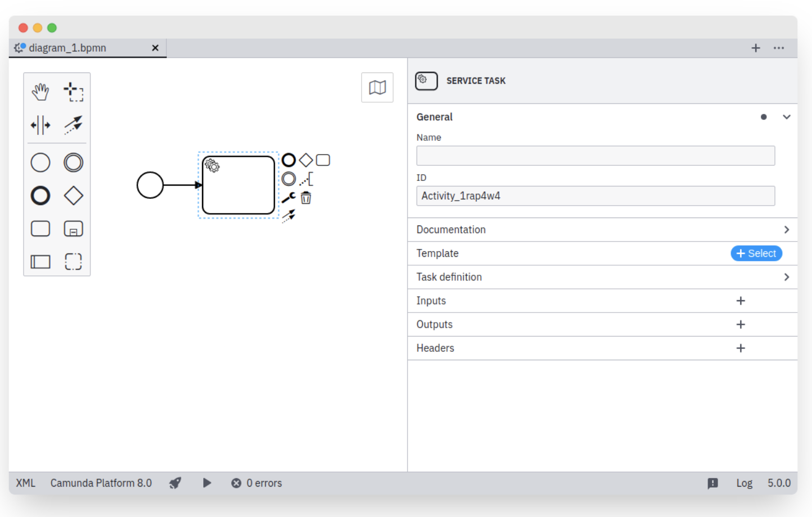Create an expanded subprocess from palette
This screenshot has height=517, width=812.
point(74,229)
